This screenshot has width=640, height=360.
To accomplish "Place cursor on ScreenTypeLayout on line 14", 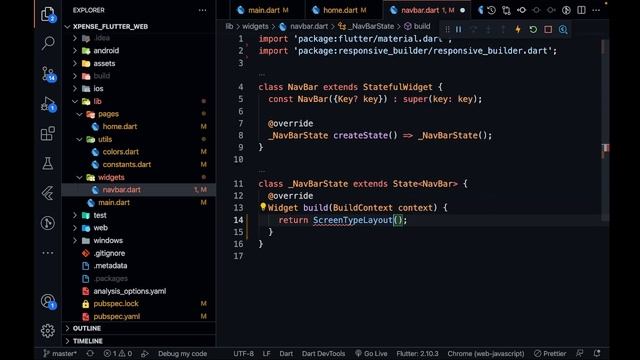I will pyautogui.click(x=352, y=220).
